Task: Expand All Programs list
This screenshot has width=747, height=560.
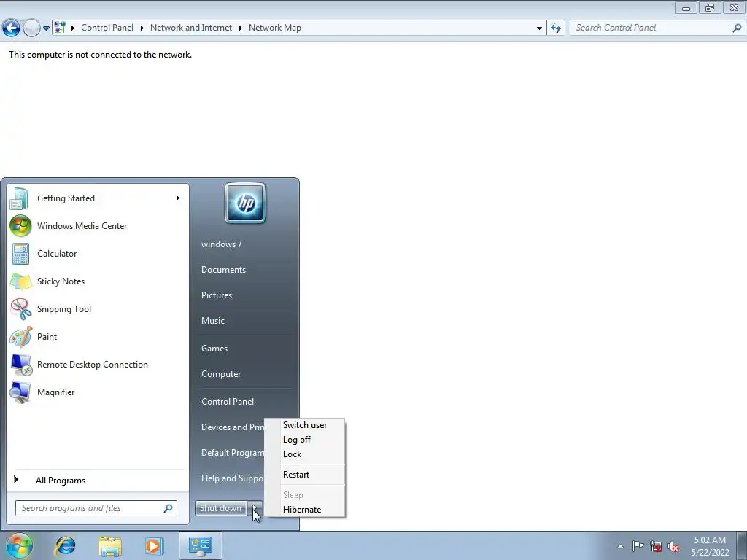Action: coord(98,480)
